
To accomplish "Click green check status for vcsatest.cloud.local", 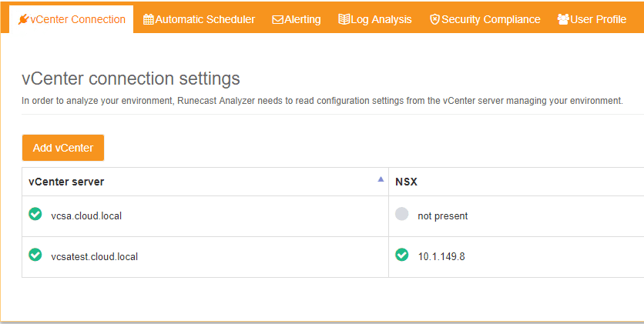I will 35,255.
